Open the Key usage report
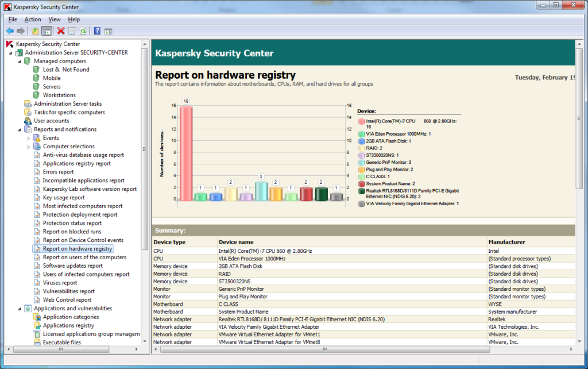The width and height of the screenshot is (588, 369). [x=64, y=198]
